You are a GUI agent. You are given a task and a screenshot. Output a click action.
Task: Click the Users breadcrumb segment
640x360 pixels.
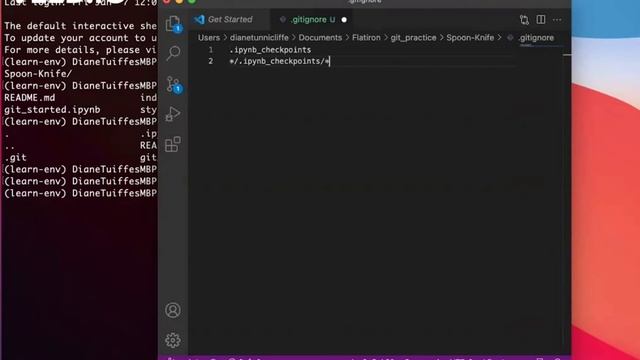tap(209, 38)
